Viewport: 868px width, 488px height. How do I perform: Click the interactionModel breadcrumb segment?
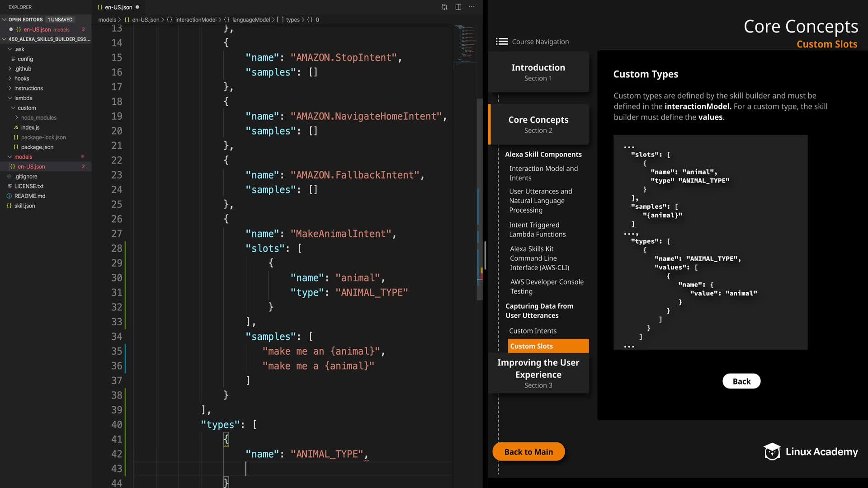195,20
